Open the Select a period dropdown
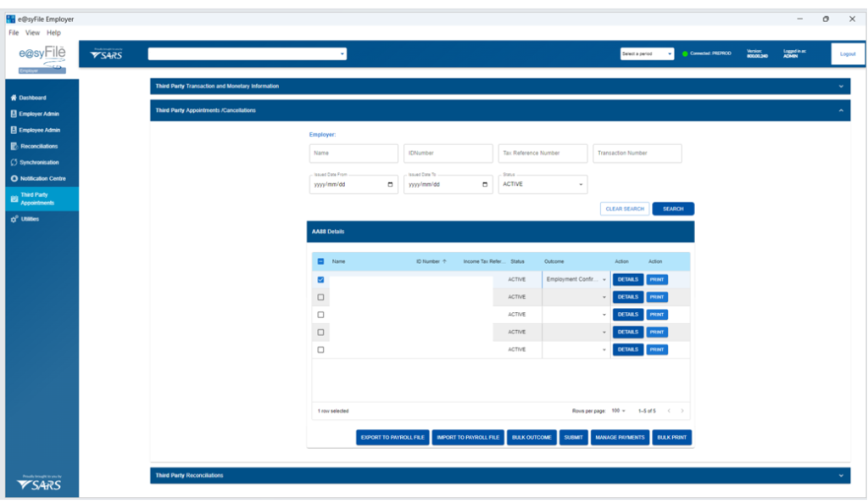 pyautogui.click(x=647, y=53)
